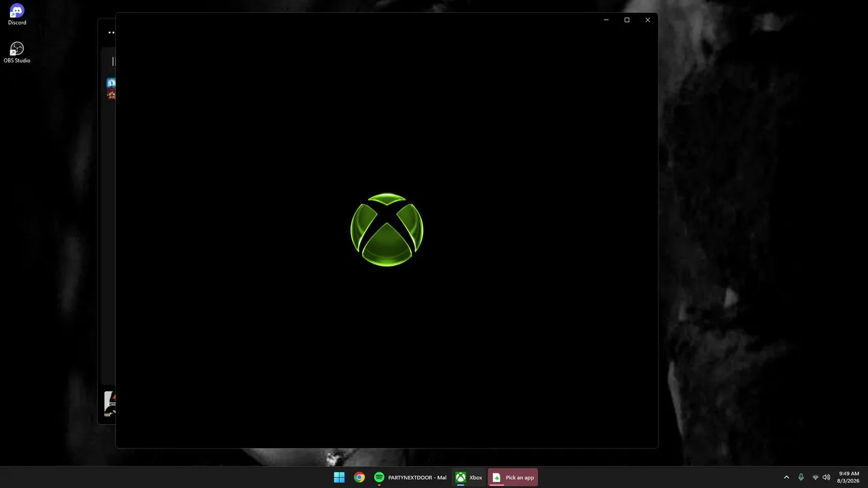
Task: Show hidden system tray icons
Action: point(787,477)
